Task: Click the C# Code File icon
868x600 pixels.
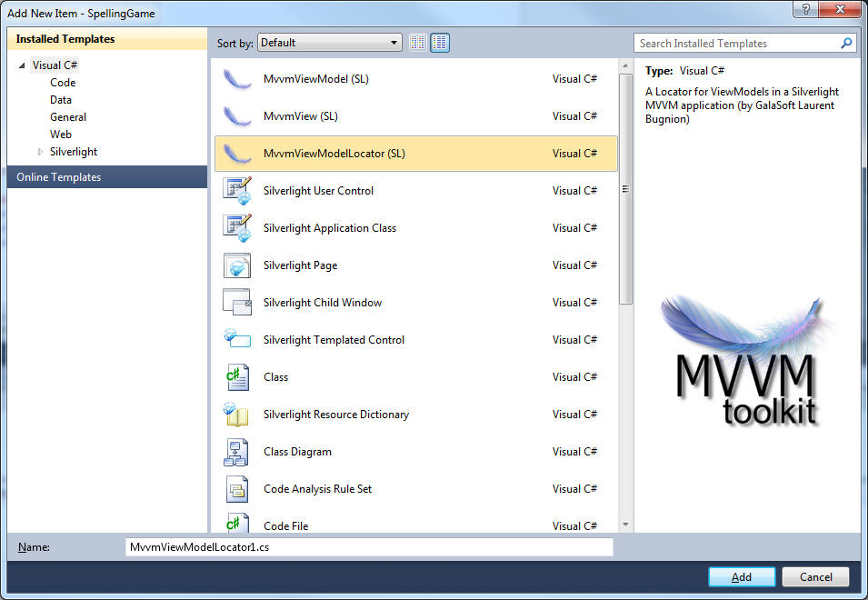Action: [237, 525]
